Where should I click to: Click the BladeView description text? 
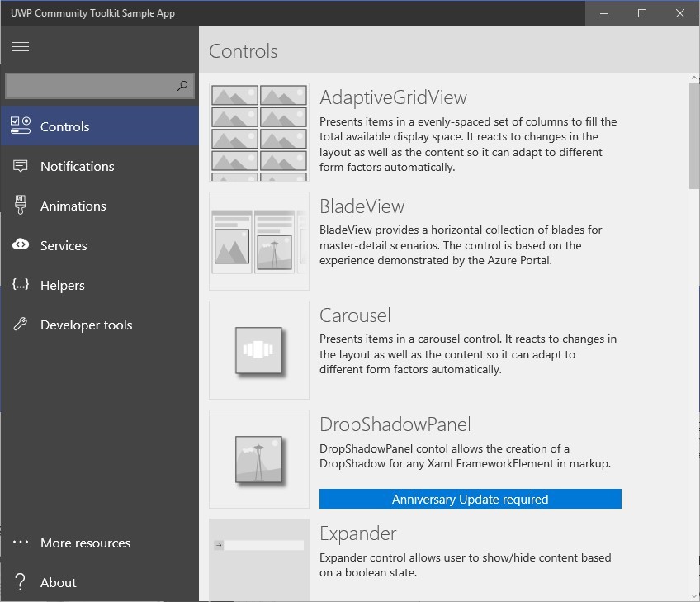(461, 245)
